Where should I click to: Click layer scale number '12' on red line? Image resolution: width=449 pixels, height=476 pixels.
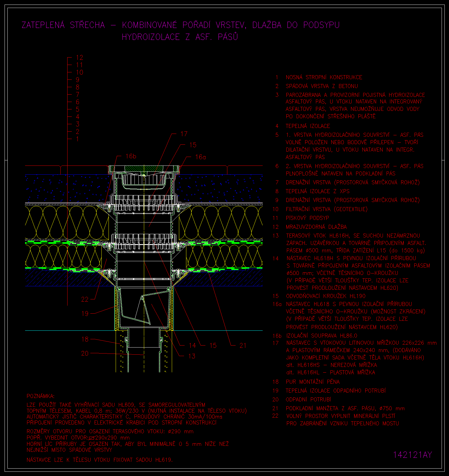(79, 58)
